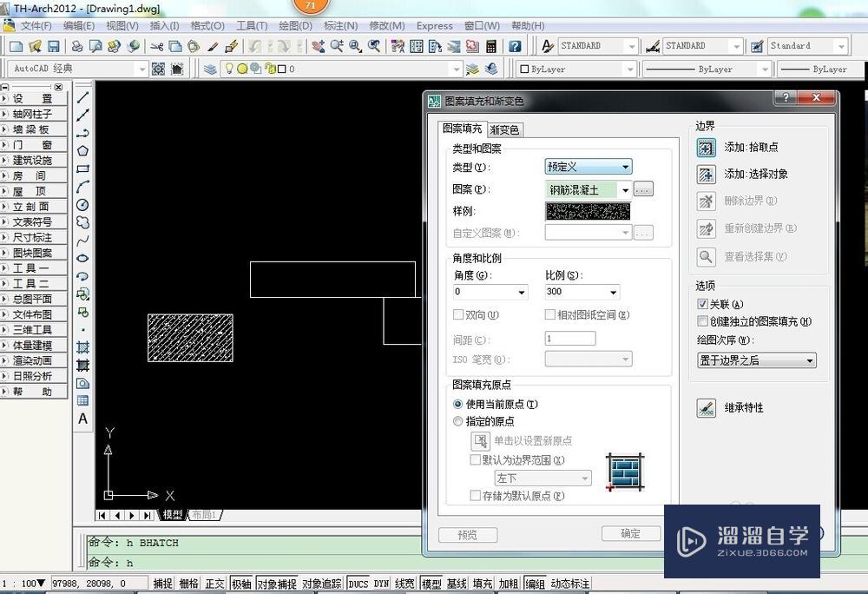Screen dimensions: 868x594
Task: Uncheck the 关联 (Associative) checkbox
Action: click(703, 304)
